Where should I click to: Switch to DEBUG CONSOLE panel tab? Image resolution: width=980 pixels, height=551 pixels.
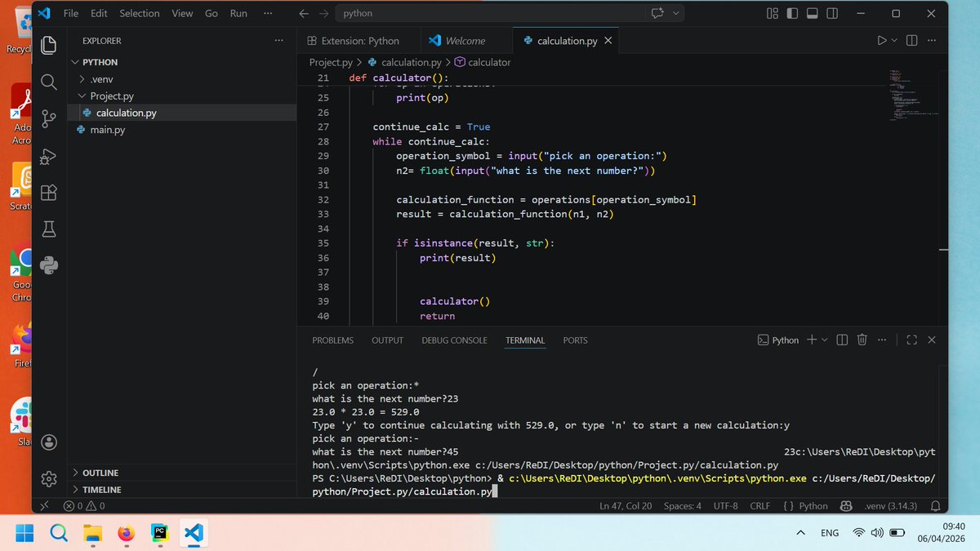click(x=454, y=340)
